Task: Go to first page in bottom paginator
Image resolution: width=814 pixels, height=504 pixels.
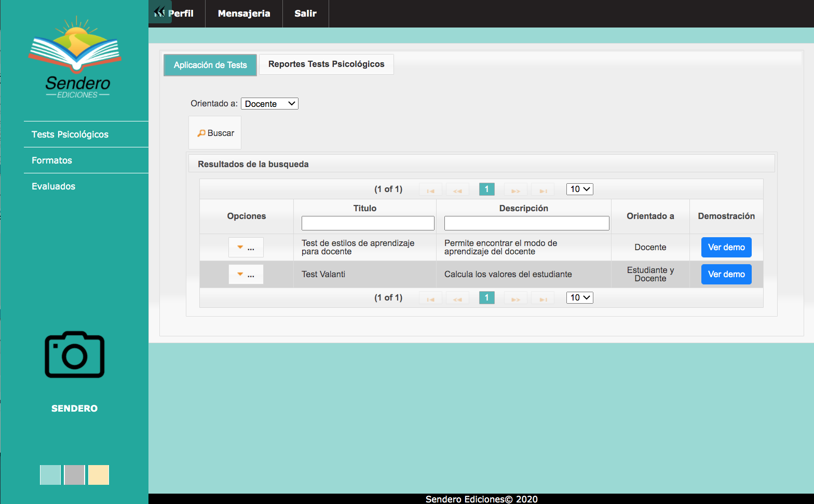Action: point(430,298)
